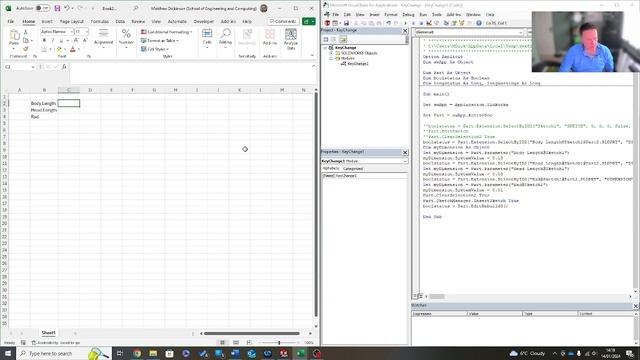Viewport: 640px width, 360px height.
Task: Open the Font size dropdown
Action: click(86, 31)
